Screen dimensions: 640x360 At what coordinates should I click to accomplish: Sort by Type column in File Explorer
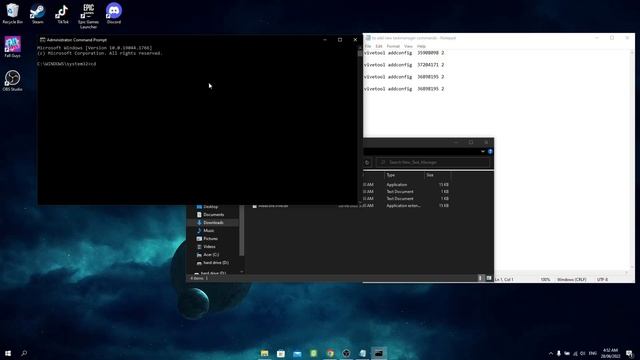tap(404, 175)
